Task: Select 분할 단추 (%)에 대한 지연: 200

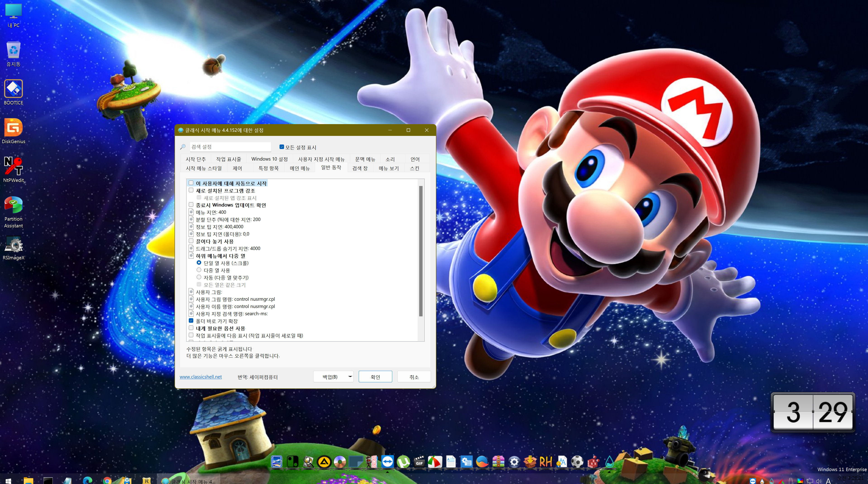Action: [228, 219]
